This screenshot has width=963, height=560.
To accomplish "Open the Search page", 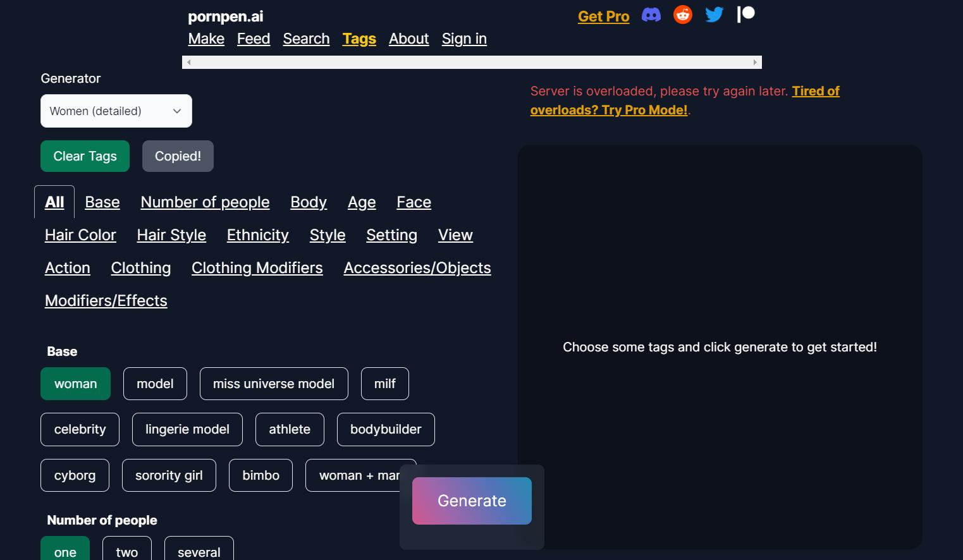I will coord(306,39).
